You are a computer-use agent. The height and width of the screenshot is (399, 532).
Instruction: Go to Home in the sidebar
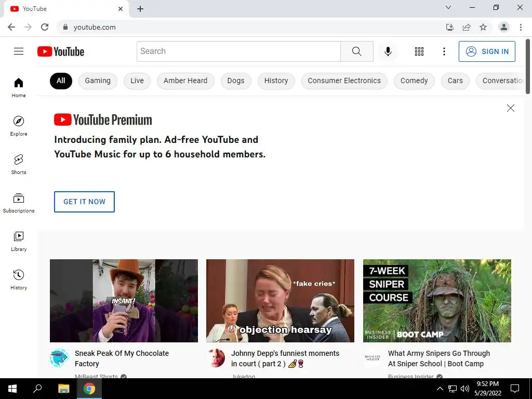click(x=19, y=87)
